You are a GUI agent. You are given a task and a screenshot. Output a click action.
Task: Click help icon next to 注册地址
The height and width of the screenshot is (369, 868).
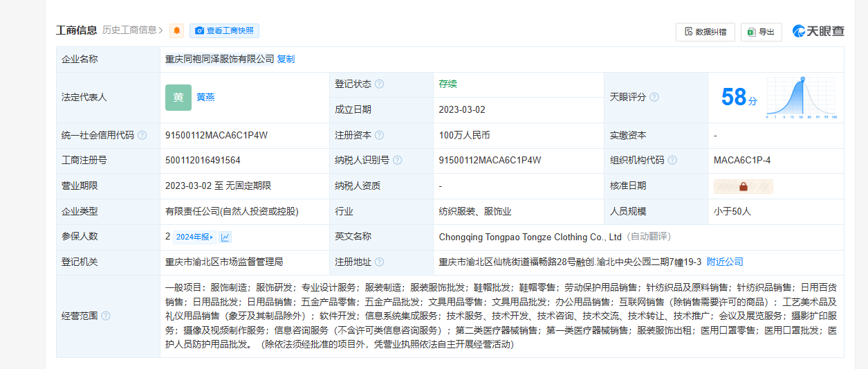pyautogui.click(x=379, y=262)
